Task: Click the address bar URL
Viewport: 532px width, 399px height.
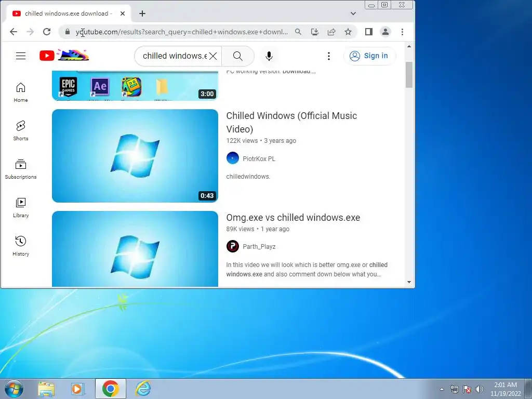Action: point(181,32)
